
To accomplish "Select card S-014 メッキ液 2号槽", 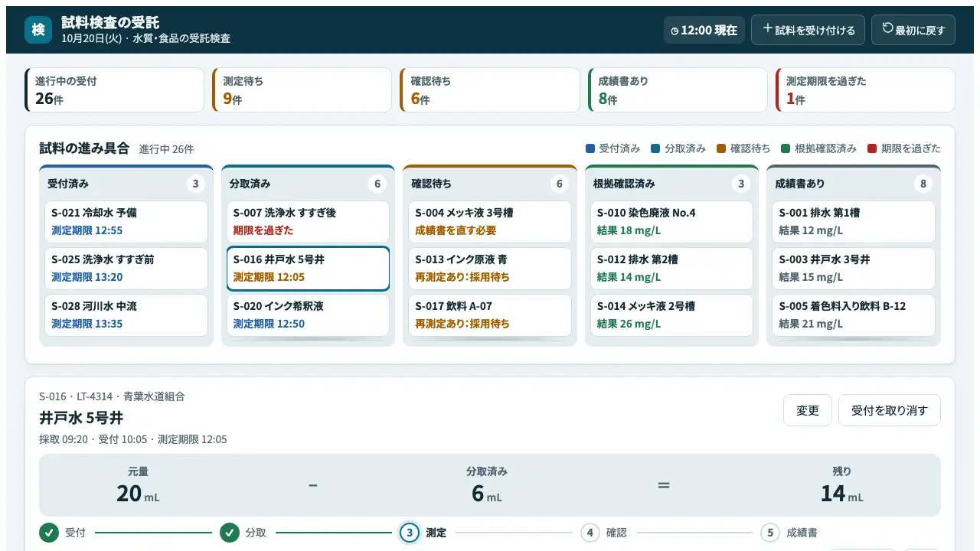I will (671, 315).
